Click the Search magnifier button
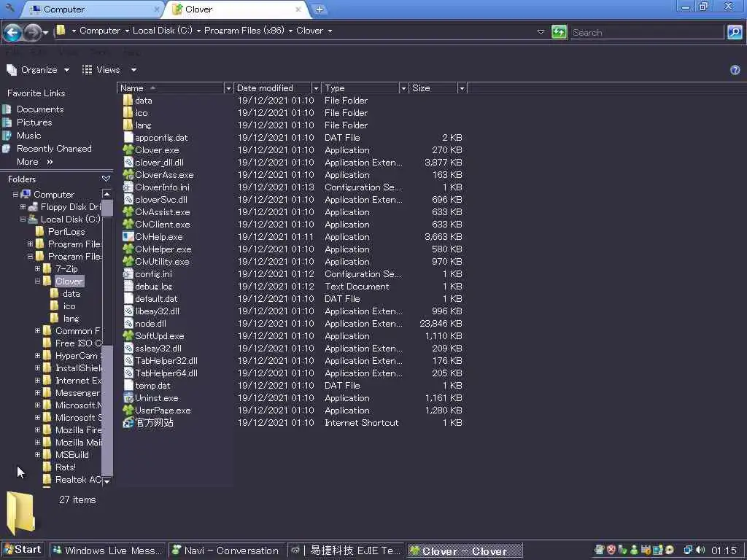The height and width of the screenshot is (560, 747). [735, 32]
